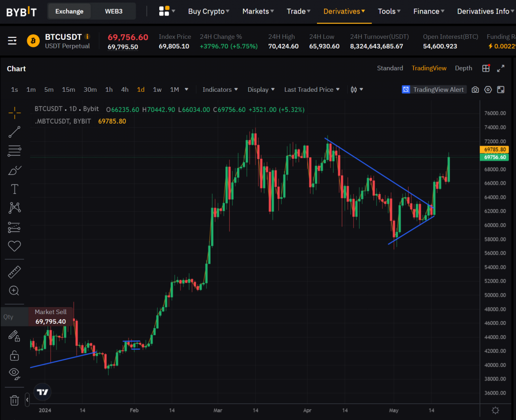Open the measure ruler tool
516x420 pixels.
(15, 272)
